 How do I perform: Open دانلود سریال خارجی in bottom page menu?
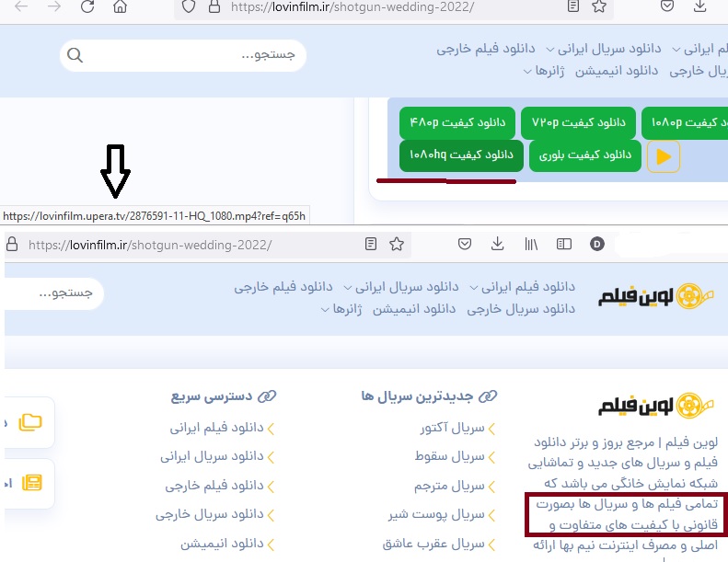[x=521, y=310]
